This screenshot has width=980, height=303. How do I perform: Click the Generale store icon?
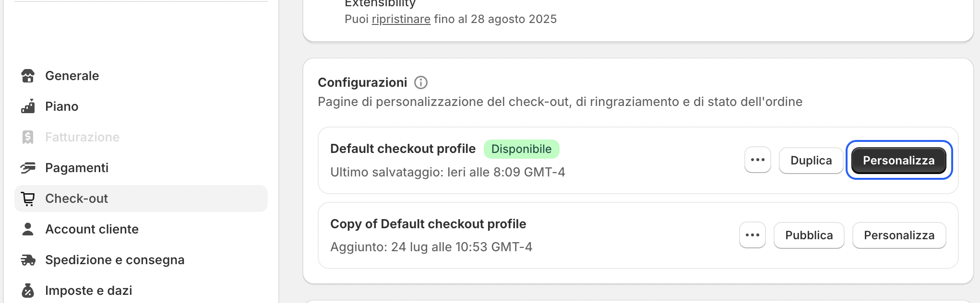pyautogui.click(x=28, y=76)
